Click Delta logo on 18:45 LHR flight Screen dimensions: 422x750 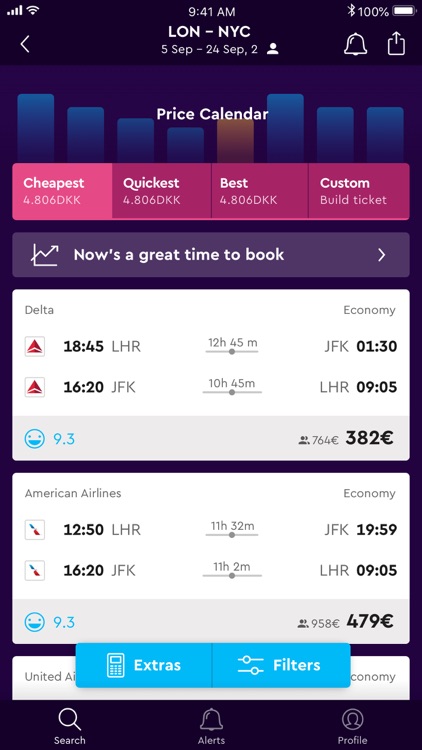point(35,346)
